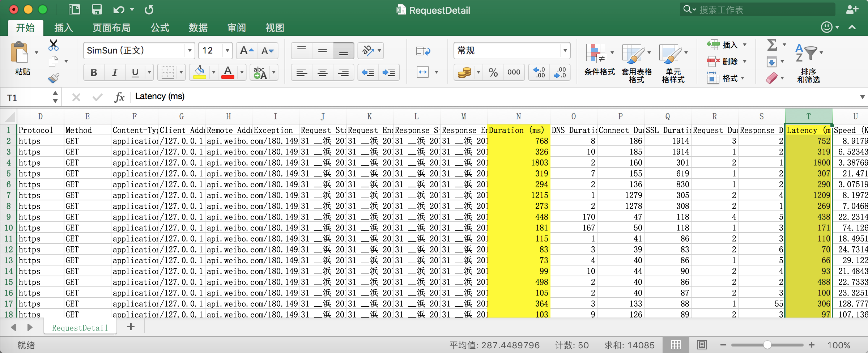
Task: Toggle Italic formatting
Action: pyautogui.click(x=115, y=72)
